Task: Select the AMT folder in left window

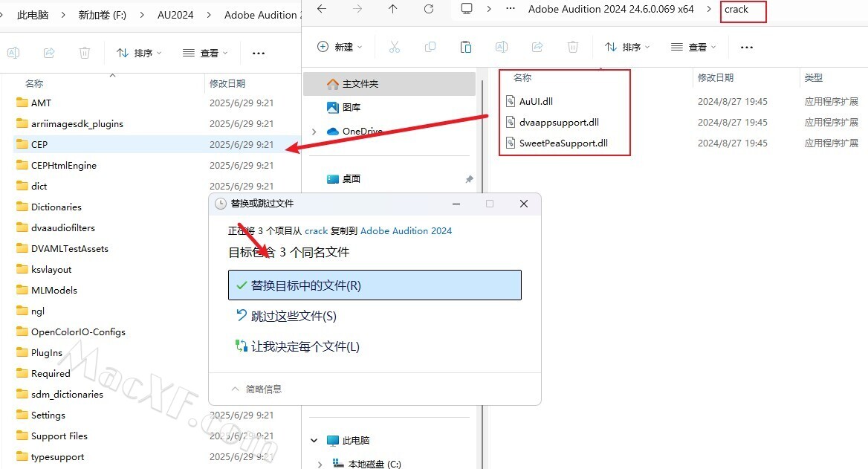Action: click(x=33, y=103)
